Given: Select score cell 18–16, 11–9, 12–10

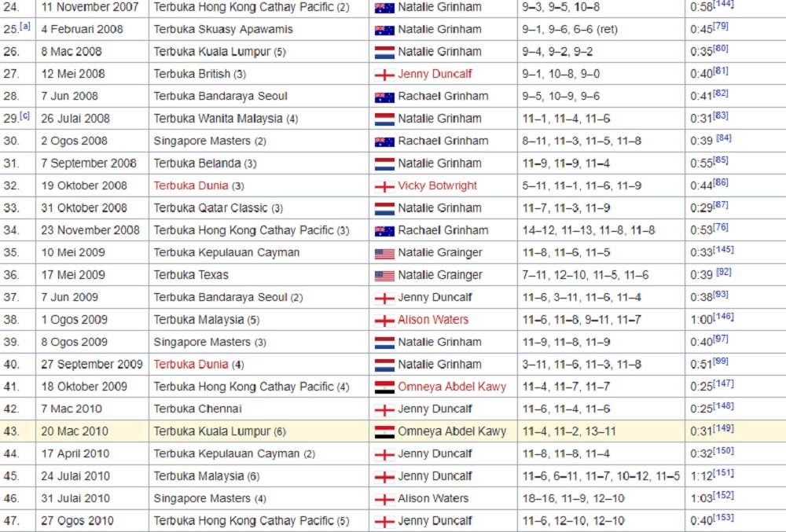Looking at the screenshot, I should pyautogui.click(x=601, y=498).
